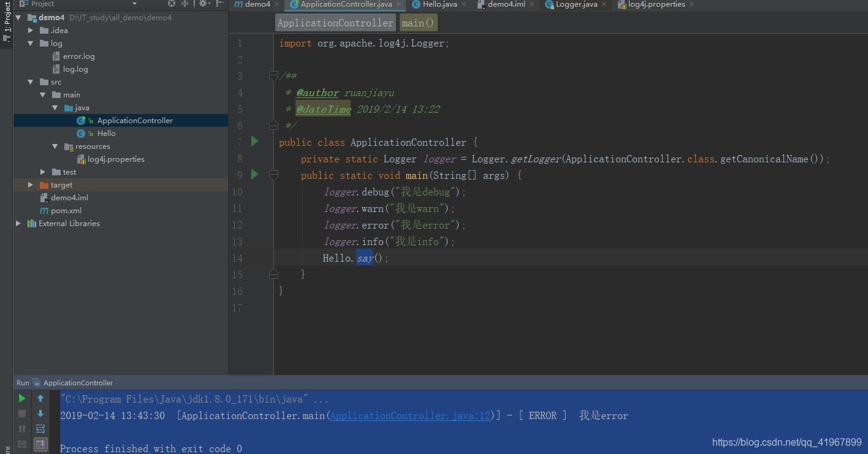868x454 pixels.
Task: Select demo4.iml in the project tree
Action: tap(70, 198)
